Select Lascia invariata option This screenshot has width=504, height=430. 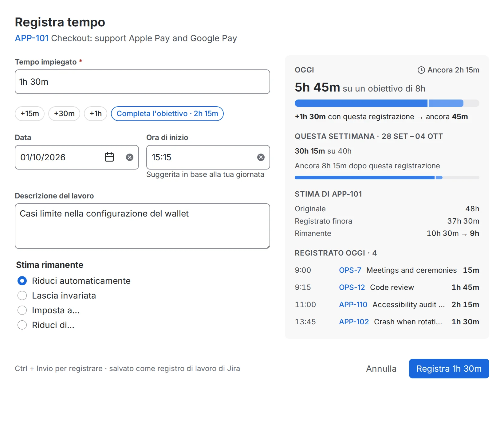point(22,295)
